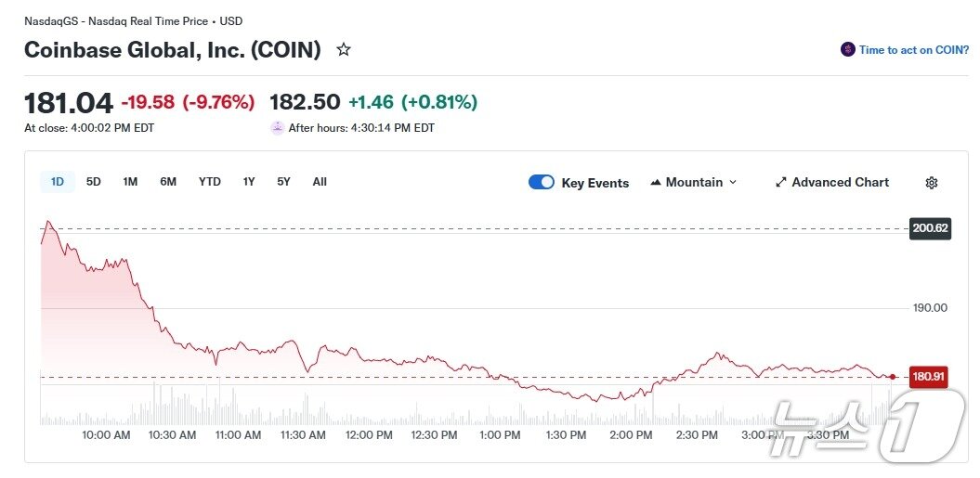Open the Time to act on COIN? link

913,50
